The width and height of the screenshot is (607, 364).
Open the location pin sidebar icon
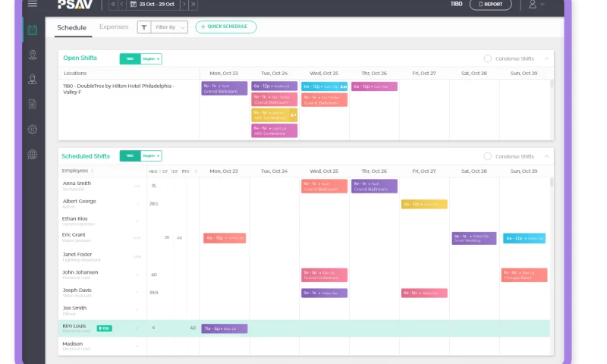pyautogui.click(x=32, y=55)
